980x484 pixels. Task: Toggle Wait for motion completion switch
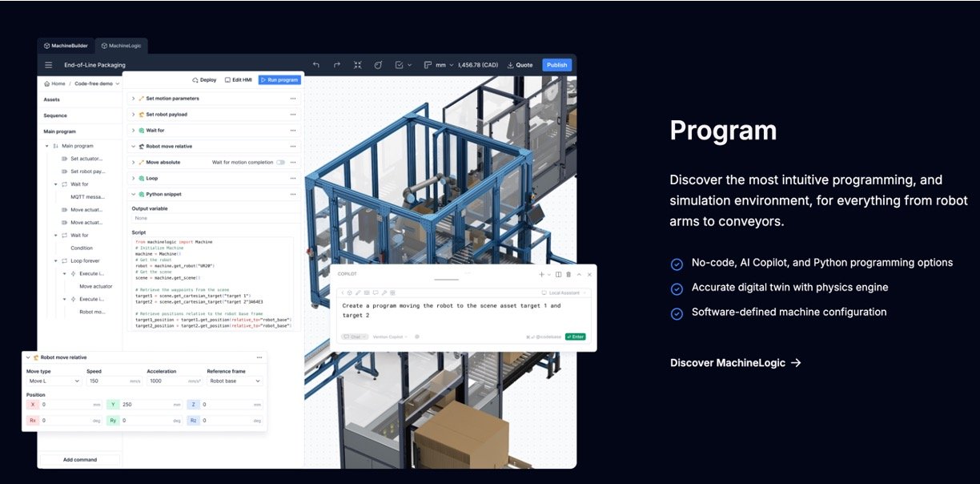click(x=280, y=163)
